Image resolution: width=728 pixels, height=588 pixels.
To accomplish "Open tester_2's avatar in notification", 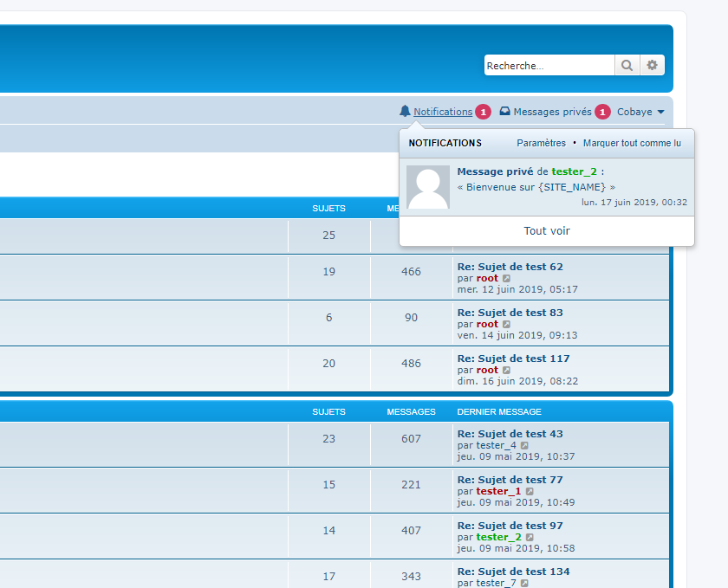I will pos(428,187).
